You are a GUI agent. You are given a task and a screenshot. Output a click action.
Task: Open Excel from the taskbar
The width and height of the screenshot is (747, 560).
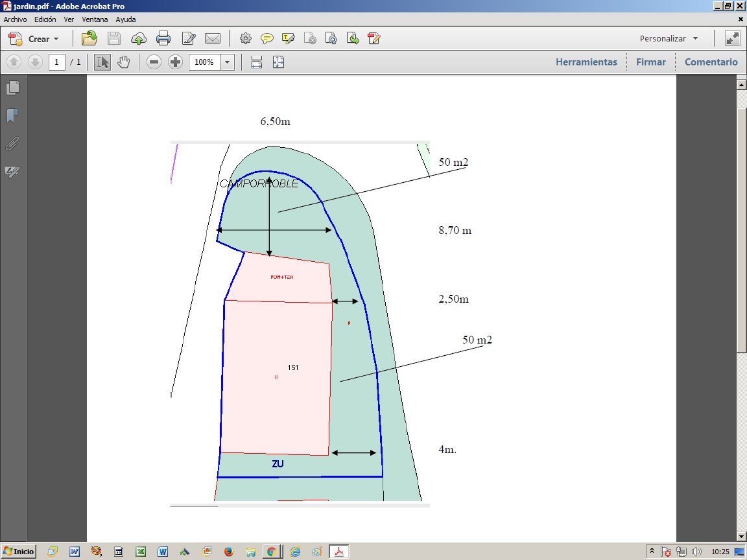pyautogui.click(x=141, y=552)
